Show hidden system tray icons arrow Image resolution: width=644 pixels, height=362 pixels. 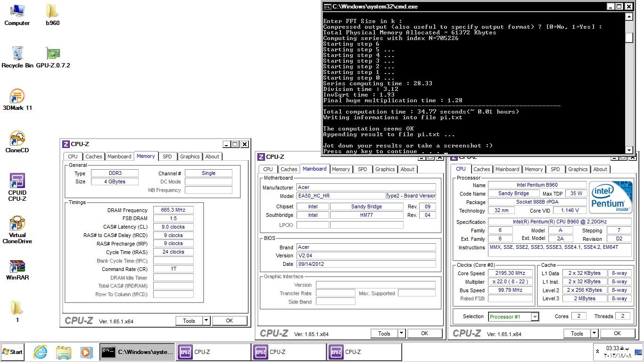click(598, 352)
